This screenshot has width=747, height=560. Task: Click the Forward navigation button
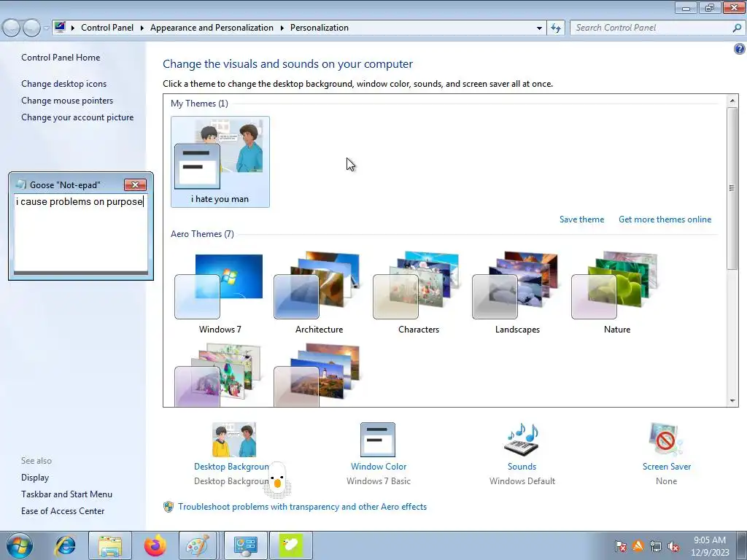(x=31, y=28)
